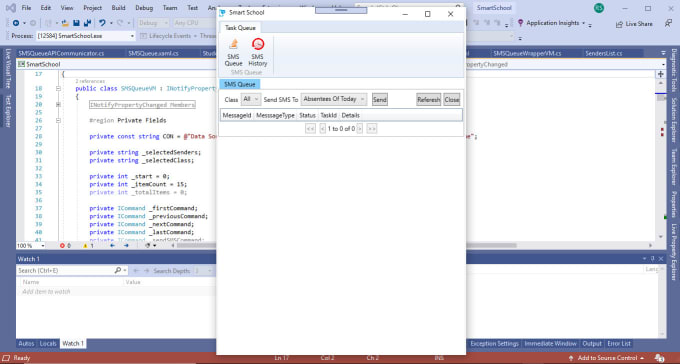Click the Send button
680x364 pixels.
[379, 100]
